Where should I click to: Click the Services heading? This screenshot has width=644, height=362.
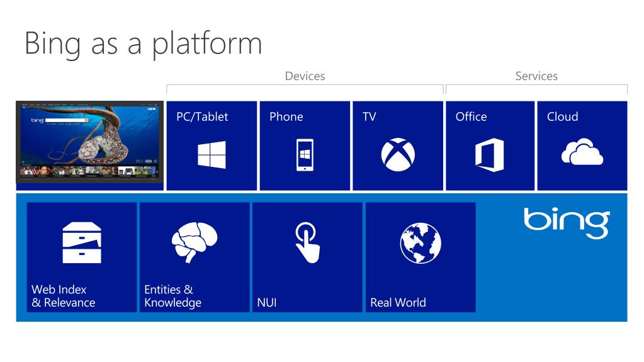pyautogui.click(x=536, y=76)
